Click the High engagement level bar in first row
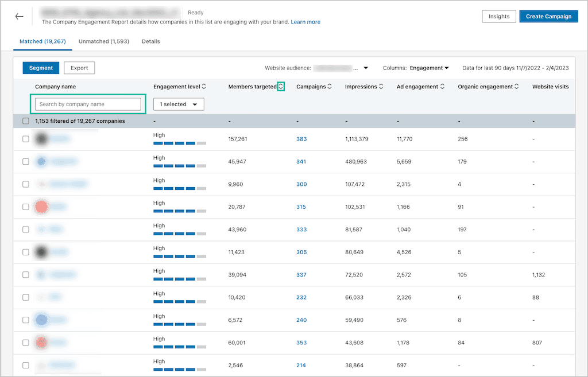 point(179,143)
